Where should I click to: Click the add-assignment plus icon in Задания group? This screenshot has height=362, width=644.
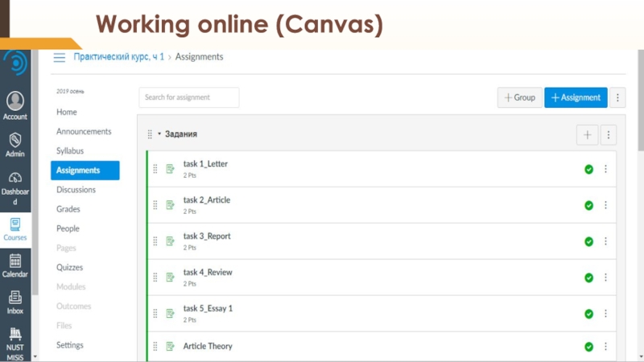coord(587,135)
